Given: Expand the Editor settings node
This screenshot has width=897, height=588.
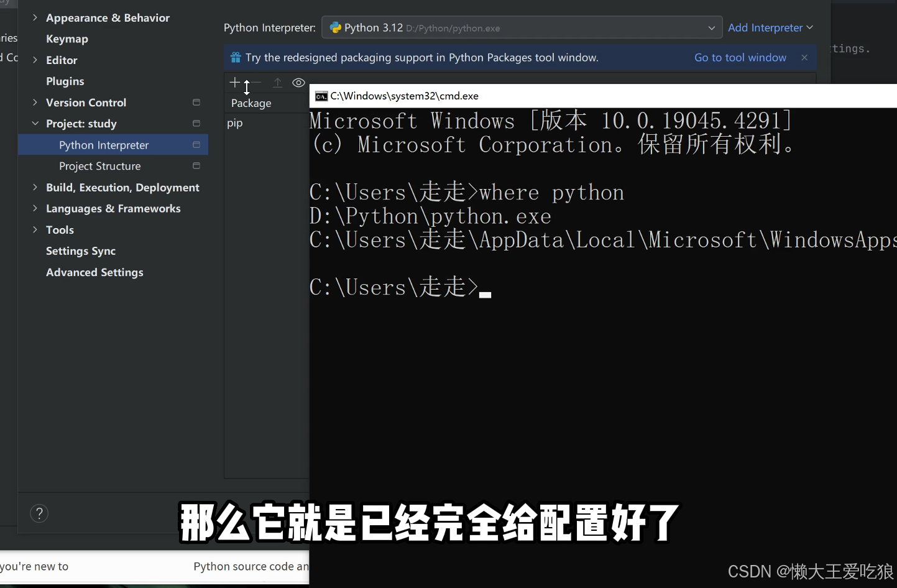Looking at the screenshot, I should point(35,60).
